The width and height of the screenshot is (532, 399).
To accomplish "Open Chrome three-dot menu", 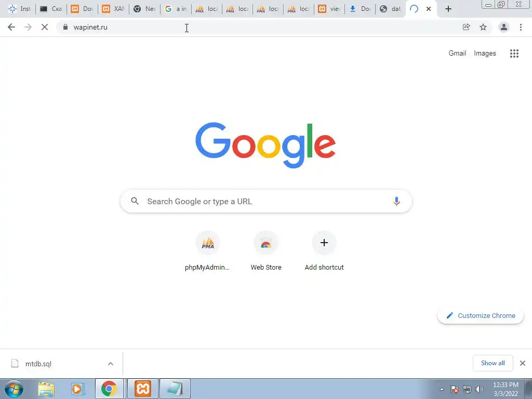I will pos(521,27).
